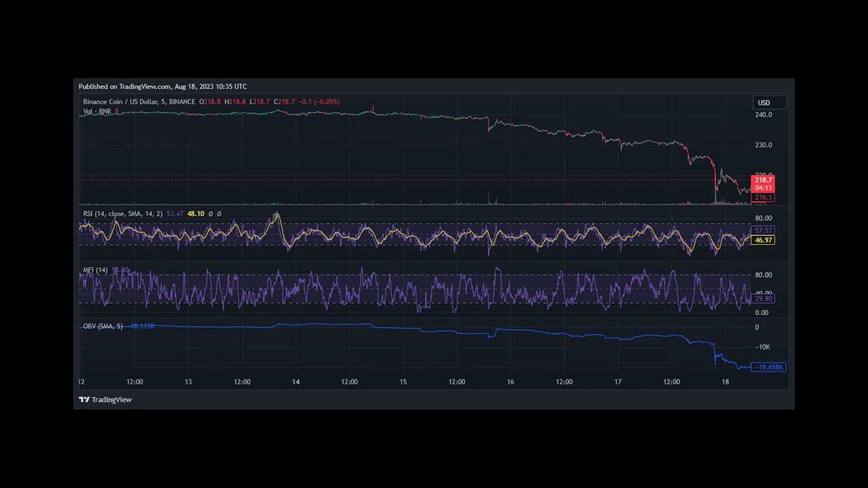Screen dimensions: 868x488
Task: Click the O218.8 open value in header
Action: [x=210, y=102]
